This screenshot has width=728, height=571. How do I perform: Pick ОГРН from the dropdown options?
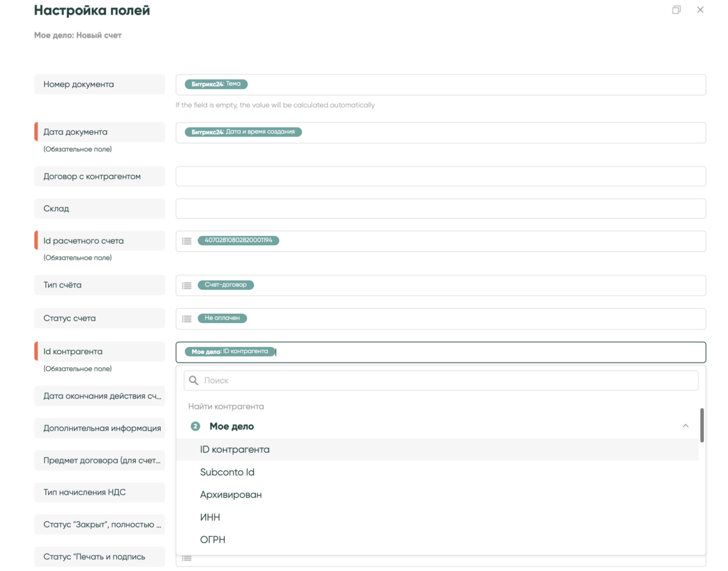click(x=212, y=540)
